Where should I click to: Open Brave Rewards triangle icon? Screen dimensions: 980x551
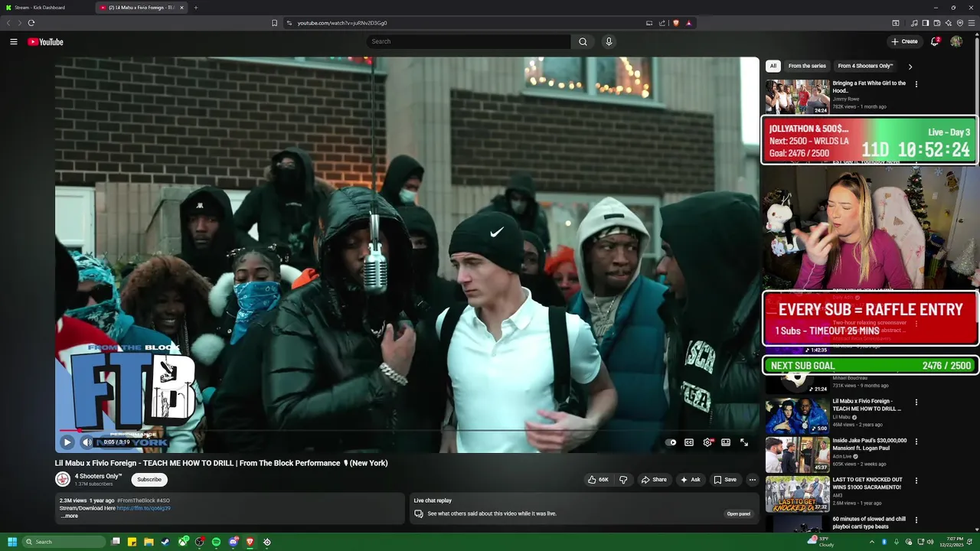click(688, 23)
